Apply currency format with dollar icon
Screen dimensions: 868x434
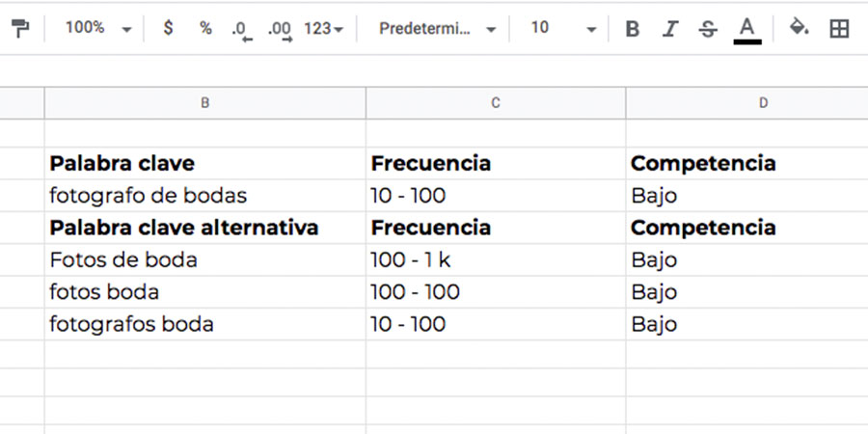tap(168, 28)
